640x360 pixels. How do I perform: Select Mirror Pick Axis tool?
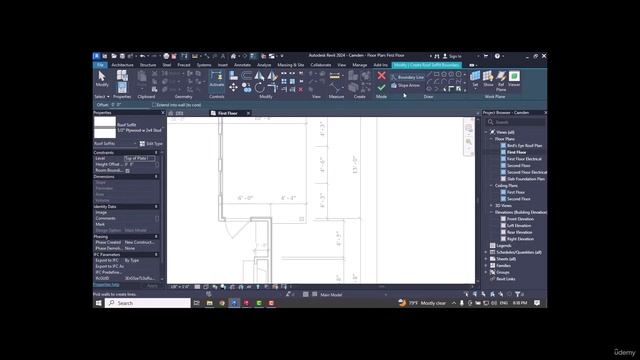point(260,75)
